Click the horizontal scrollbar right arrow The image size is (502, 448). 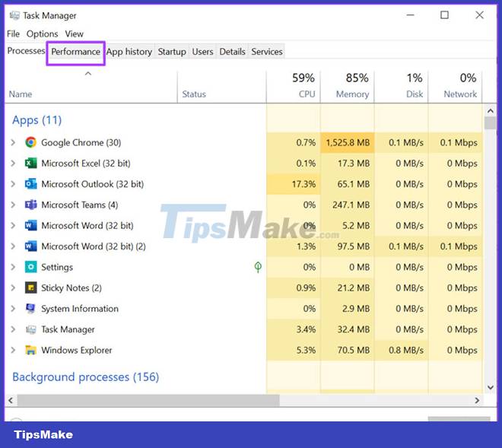click(477, 400)
